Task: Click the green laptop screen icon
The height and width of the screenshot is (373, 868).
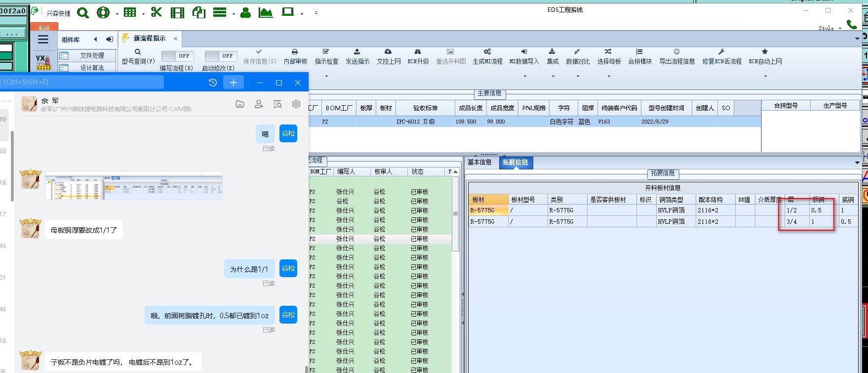Action: click(x=288, y=12)
